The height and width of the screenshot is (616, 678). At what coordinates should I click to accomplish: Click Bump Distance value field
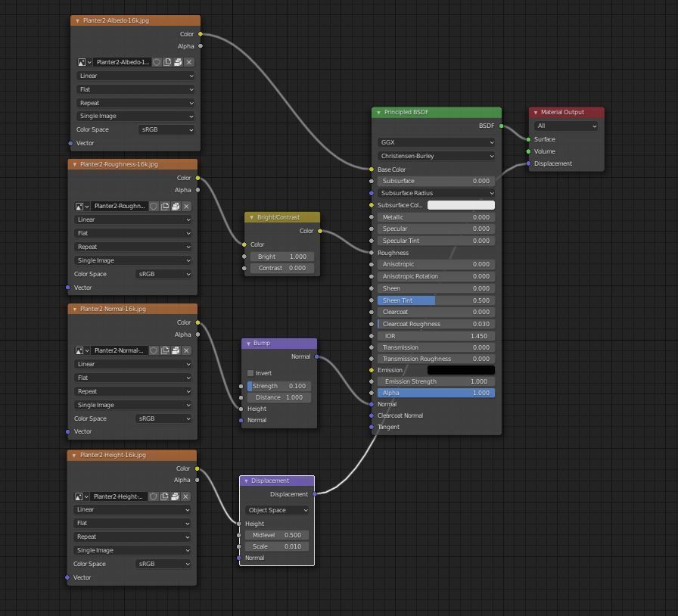[279, 397]
